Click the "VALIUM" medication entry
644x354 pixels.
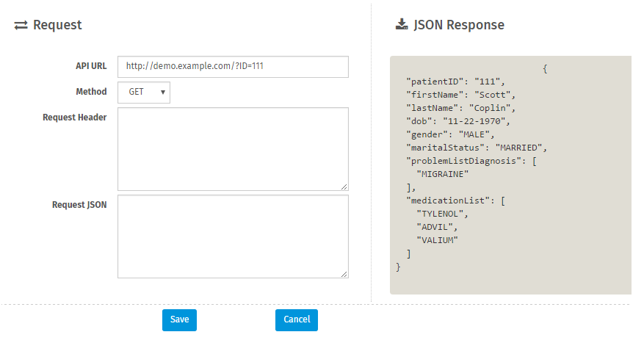point(437,240)
